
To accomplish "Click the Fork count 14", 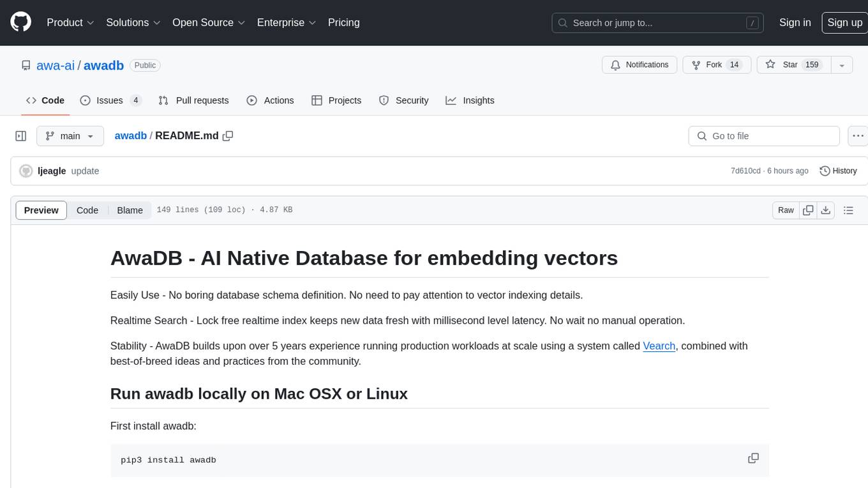I will click(734, 65).
